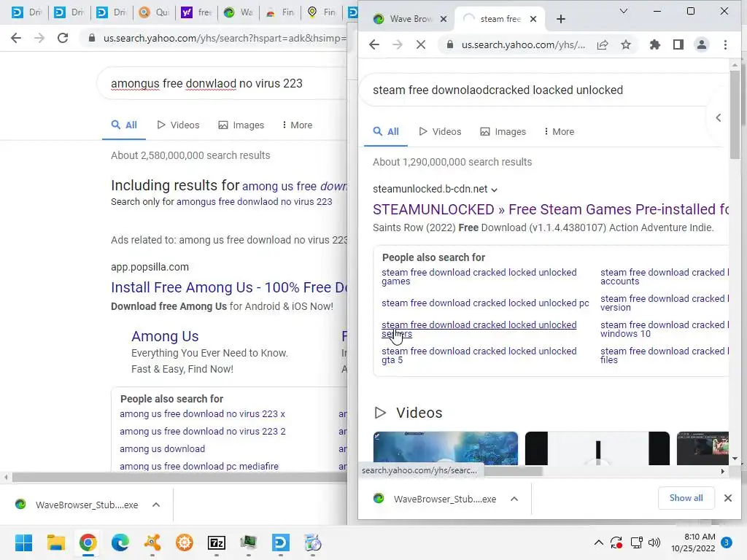Click Show all downloads button
The height and width of the screenshot is (560, 747).
pos(686,498)
